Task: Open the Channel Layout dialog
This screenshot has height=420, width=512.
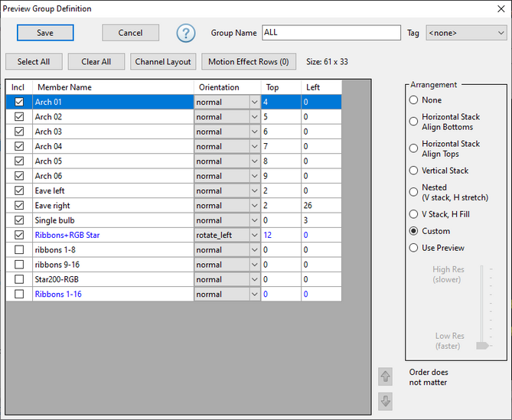Action: point(163,62)
